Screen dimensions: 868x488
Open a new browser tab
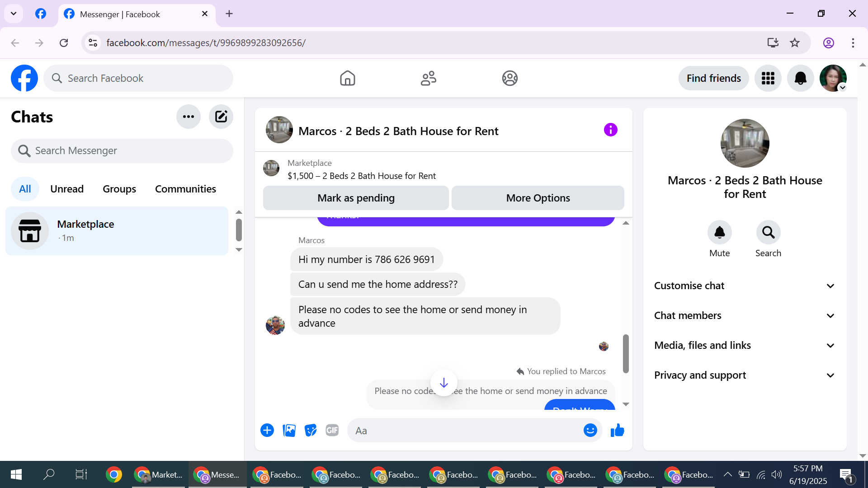click(x=229, y=14)
